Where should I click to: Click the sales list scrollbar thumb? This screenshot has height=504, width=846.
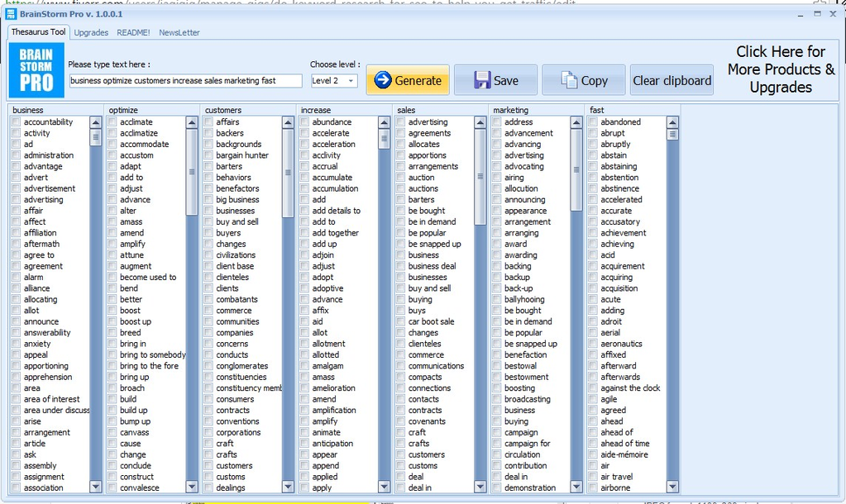pyautogui.click(x=480, y=176)
